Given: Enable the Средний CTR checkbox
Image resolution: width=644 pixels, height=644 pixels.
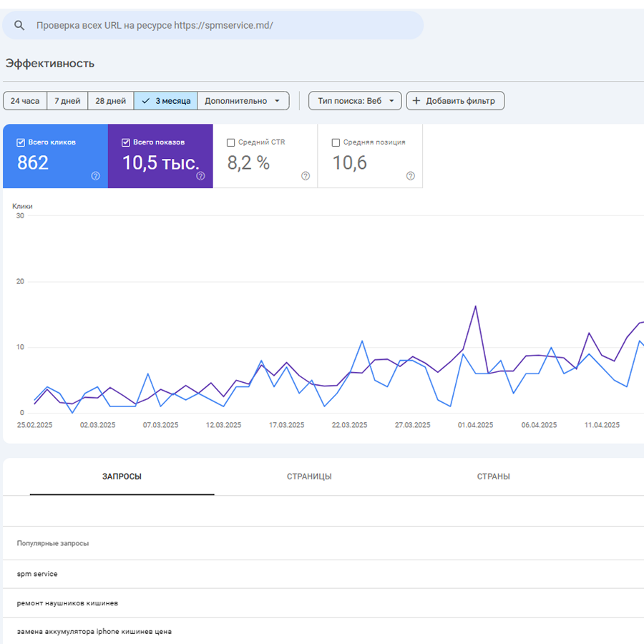Looking at the screenshot, I should [230, 142].
